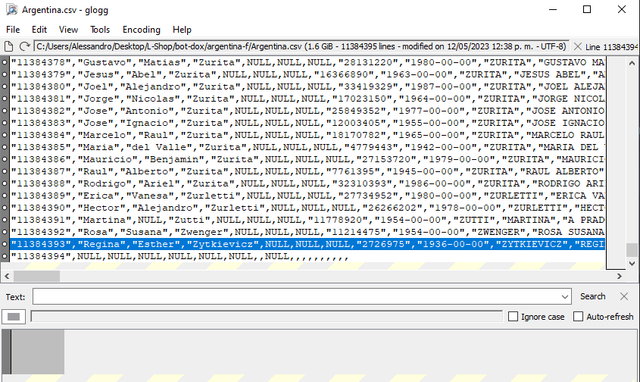Open the Edit menu

pos(39,30)
